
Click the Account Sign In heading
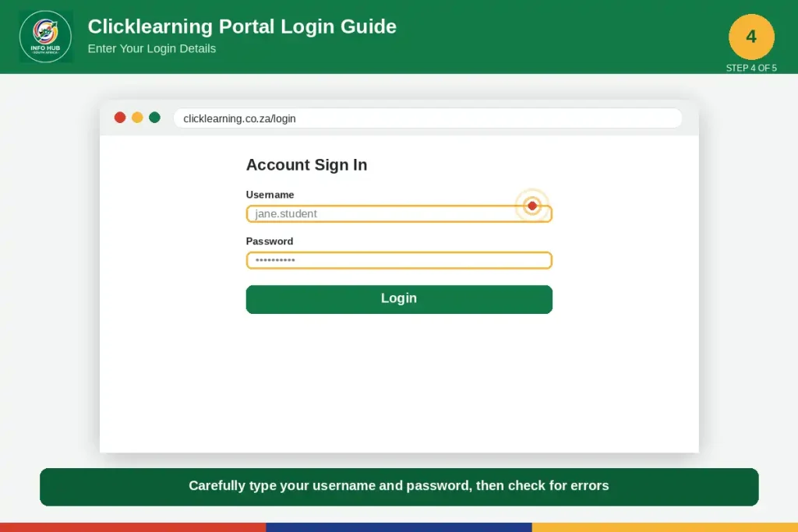click(306, 165)
